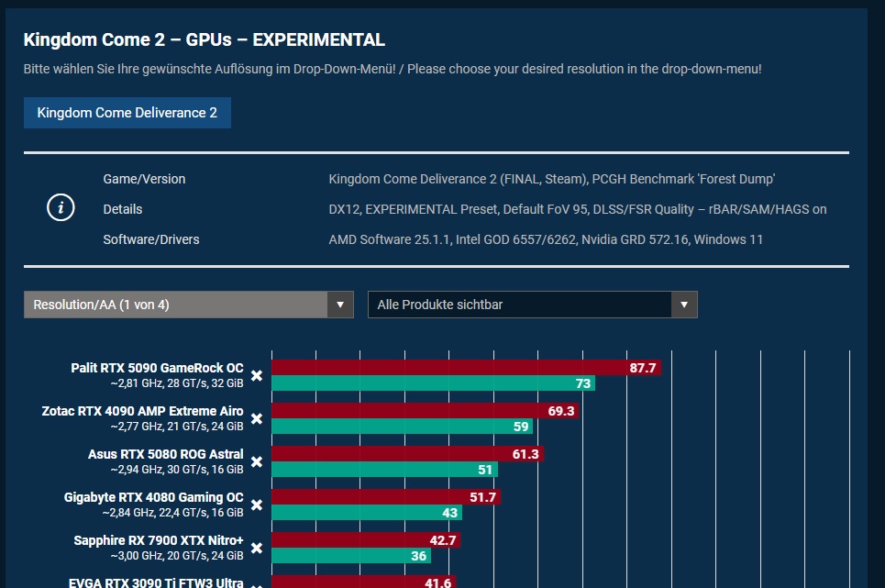Click the Gigabyte RTX 4080 Gaming OC label
Screen dimensions: 885x588
153,497
